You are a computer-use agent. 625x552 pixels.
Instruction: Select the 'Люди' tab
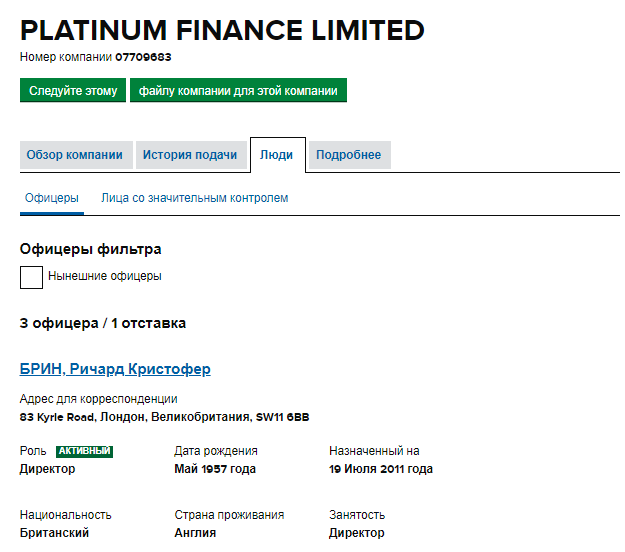pos(277,155)
